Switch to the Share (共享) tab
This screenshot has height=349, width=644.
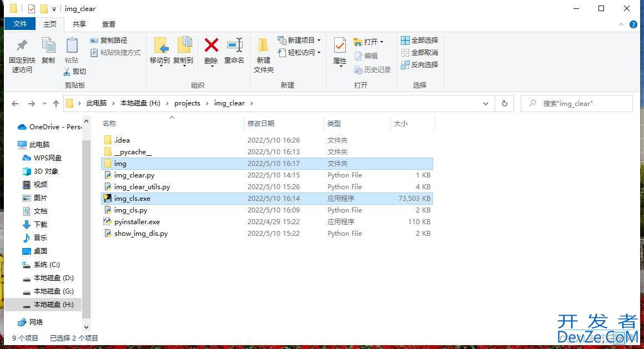[x=79, y=24]
